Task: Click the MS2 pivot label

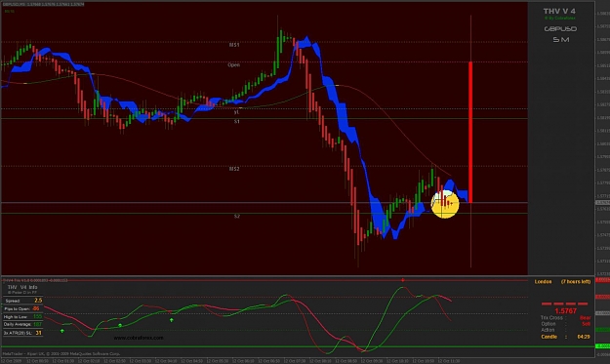Action: [234, 169]
